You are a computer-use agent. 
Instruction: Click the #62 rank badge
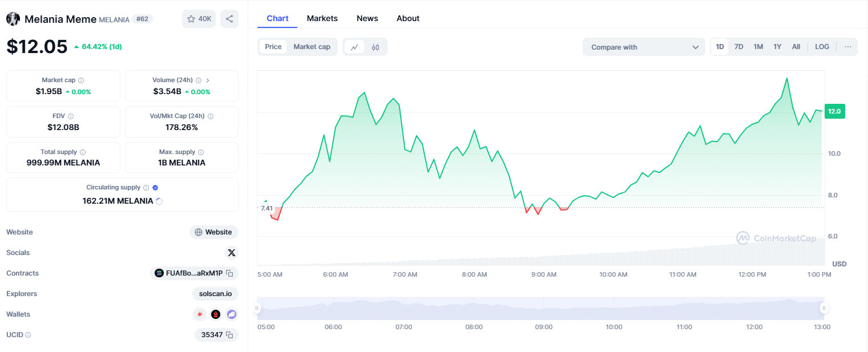click(143, 19)
